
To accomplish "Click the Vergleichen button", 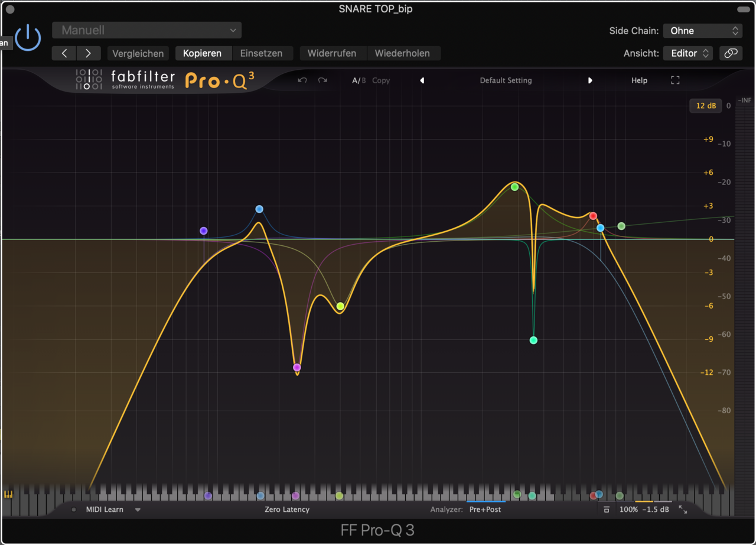I will (138, 53).
